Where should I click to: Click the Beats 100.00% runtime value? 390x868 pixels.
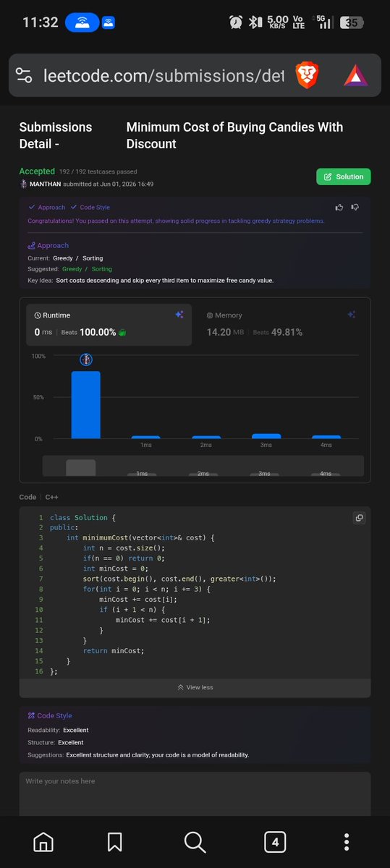tap(89, 332)
